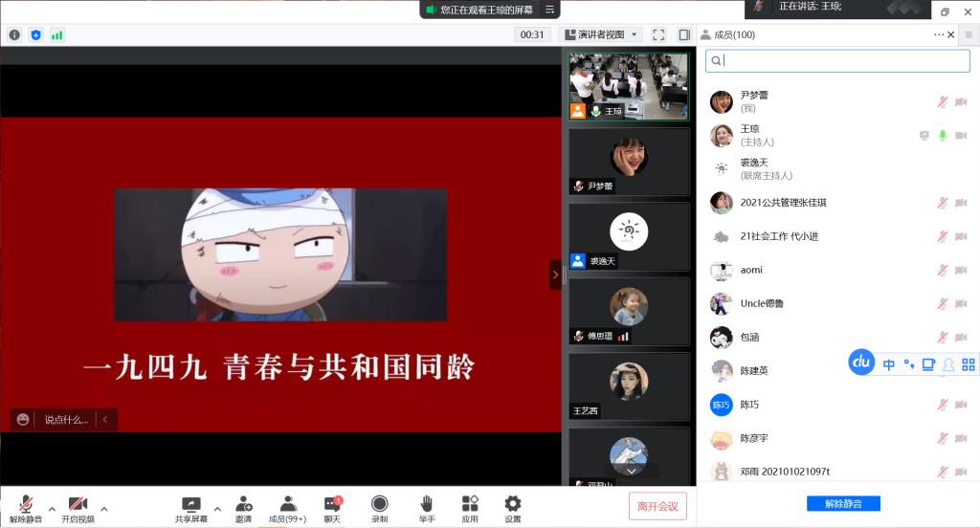Viewport: 980px width, 528px height.
Task: Click the meeting info icon top-left
Action: coord(14,34)
